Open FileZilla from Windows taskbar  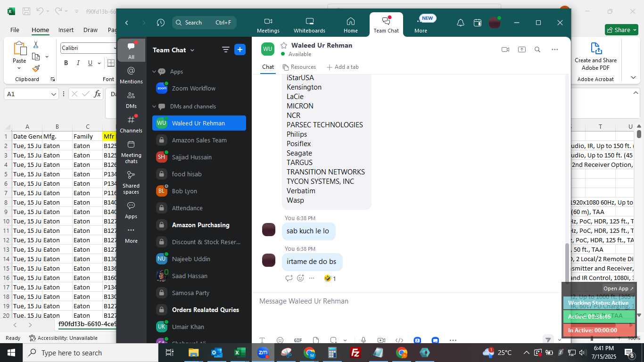355,353
